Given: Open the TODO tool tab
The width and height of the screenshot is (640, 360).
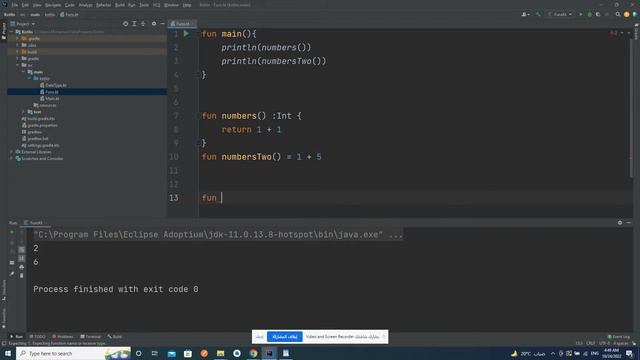Looking at the screenshot, I should pos(38,337).
